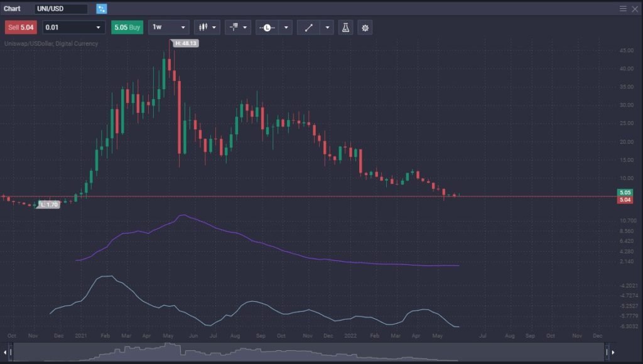
Task: Click the green 5.05 Buy button
Action: [127, 28]
